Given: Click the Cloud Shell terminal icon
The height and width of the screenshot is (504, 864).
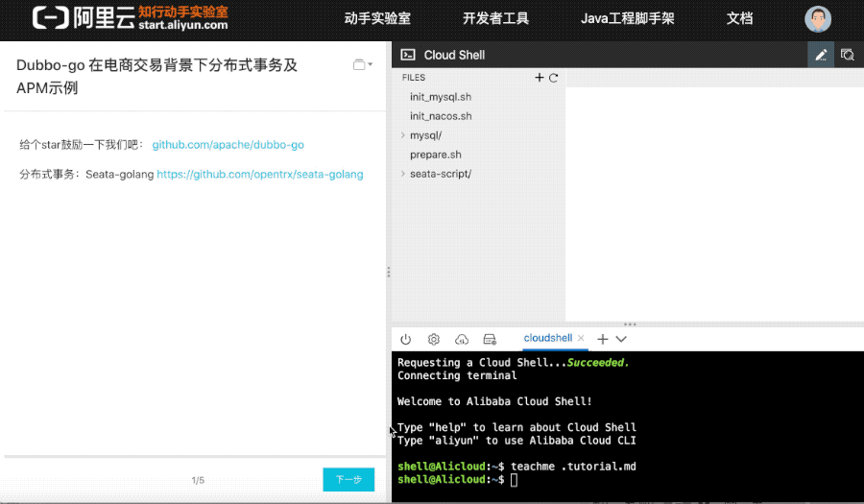Looking at the screenshot, I should coord(408,55).
